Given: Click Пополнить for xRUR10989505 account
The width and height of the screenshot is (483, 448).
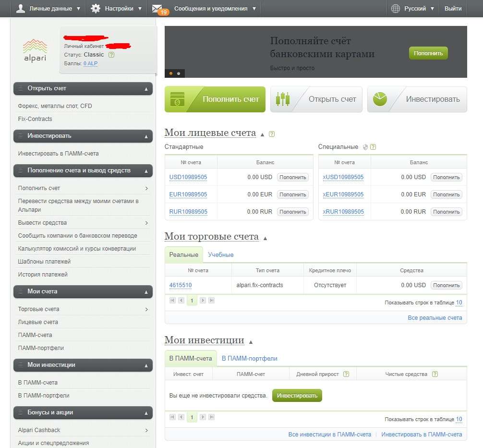Looking at the screenshot, I should [x=447, y=212].
